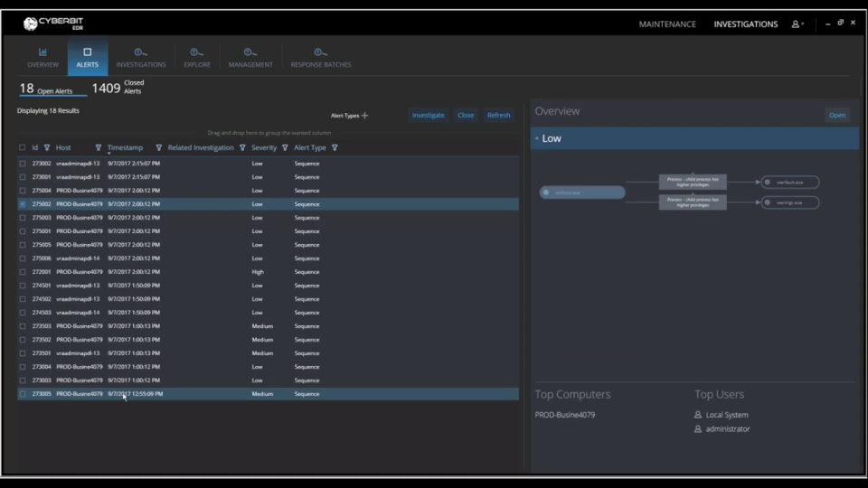The image size is (868, 488).
Task: Click the Refresh button above the table
Action: [x=498, y=116]
